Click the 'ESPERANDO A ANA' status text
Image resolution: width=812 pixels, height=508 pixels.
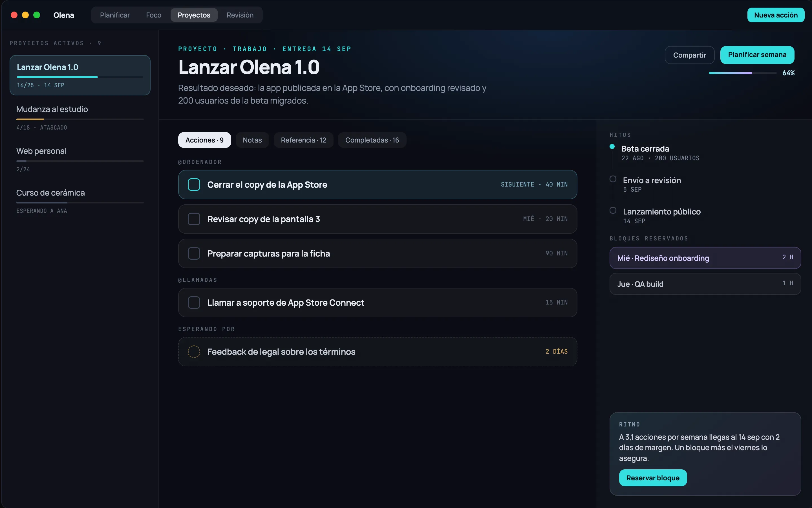(x=42, y=211)
